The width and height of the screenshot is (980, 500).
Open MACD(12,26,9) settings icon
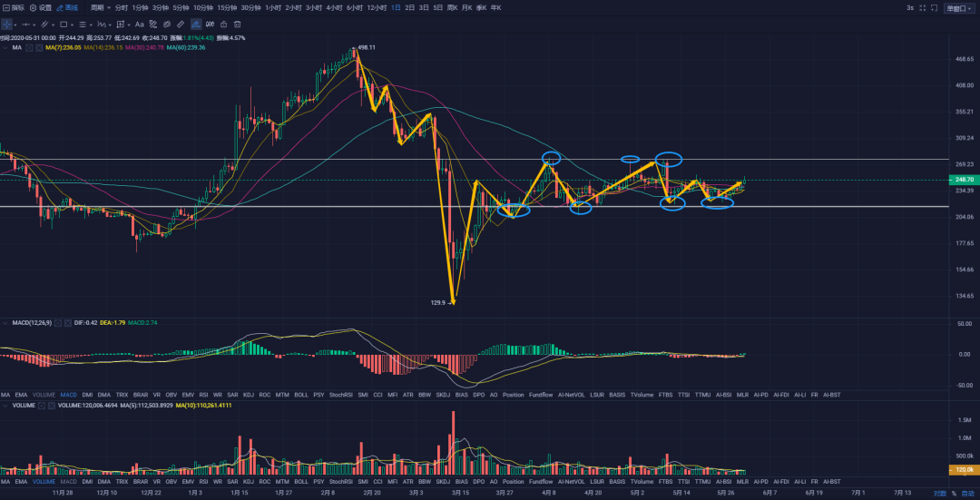58,323
